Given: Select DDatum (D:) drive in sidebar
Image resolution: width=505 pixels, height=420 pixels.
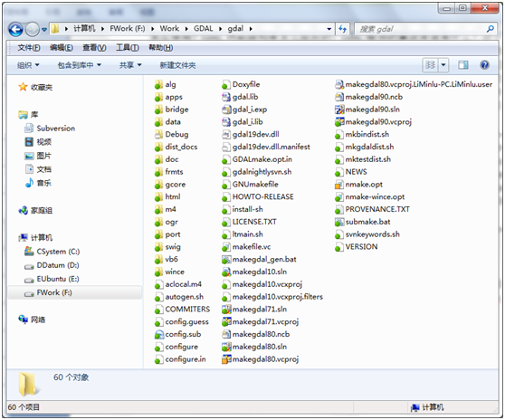Looking at the screenshot, I should pyautogui.click(x=52, y=265).
